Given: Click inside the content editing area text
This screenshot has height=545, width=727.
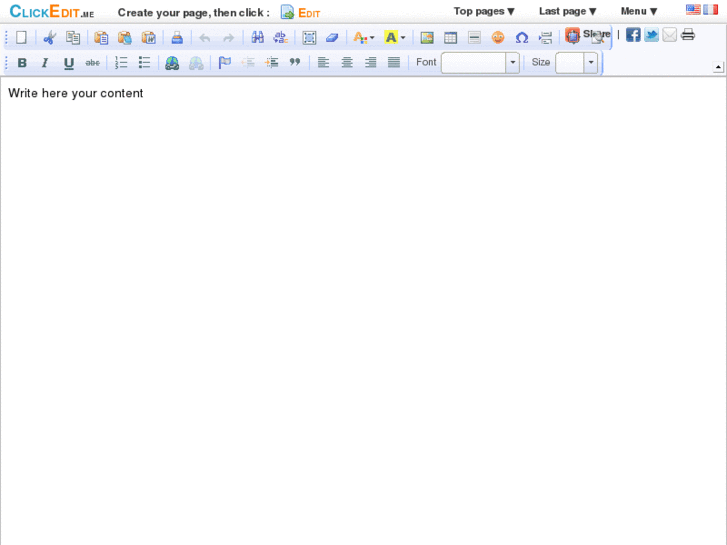Looking at the screenshot, I should coord(76,93).
